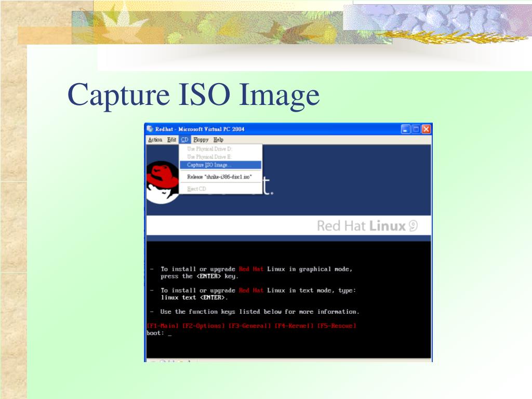Minimize the Redhat Virtual PC window
This screenshot has height=399, width=532.
[405, 129]
